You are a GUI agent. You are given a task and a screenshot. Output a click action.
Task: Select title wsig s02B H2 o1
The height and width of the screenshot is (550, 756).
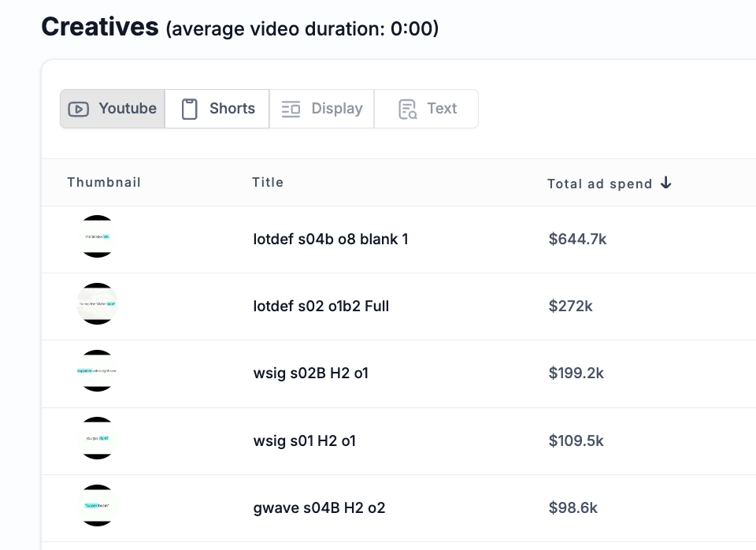pos(311,373)
